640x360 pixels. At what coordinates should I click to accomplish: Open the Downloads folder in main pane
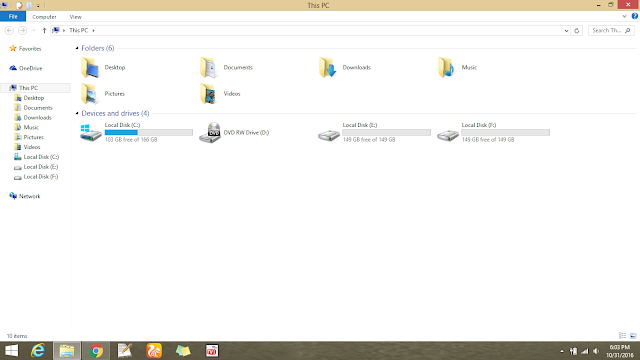[x=345, y=67]
